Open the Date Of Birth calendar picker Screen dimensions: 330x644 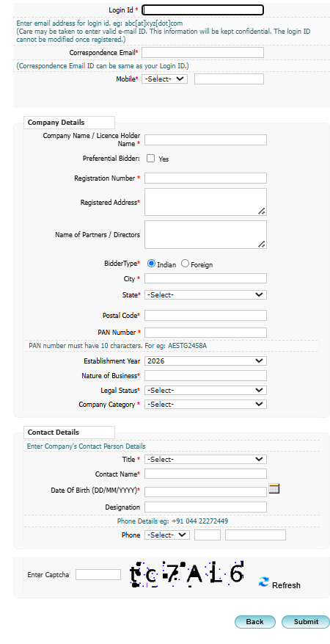(274, 489)
